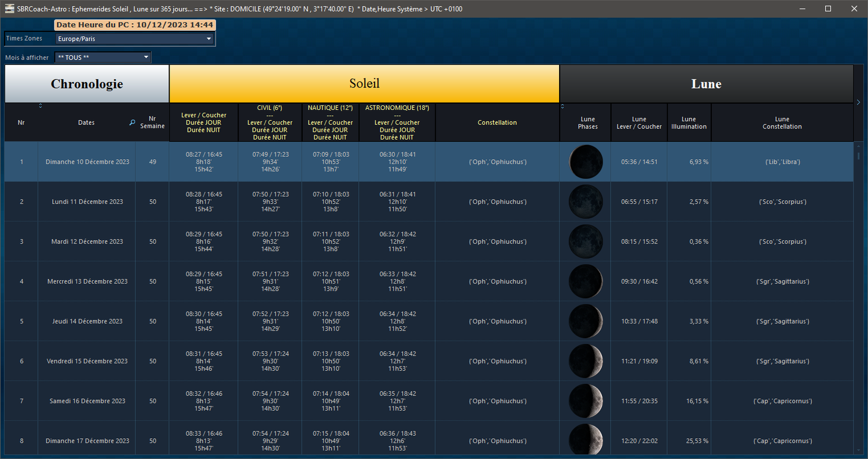This screenshot has height=459, width=868.
Task: Click the illumination value '0,36 %'
Action: tap(698, 242)
